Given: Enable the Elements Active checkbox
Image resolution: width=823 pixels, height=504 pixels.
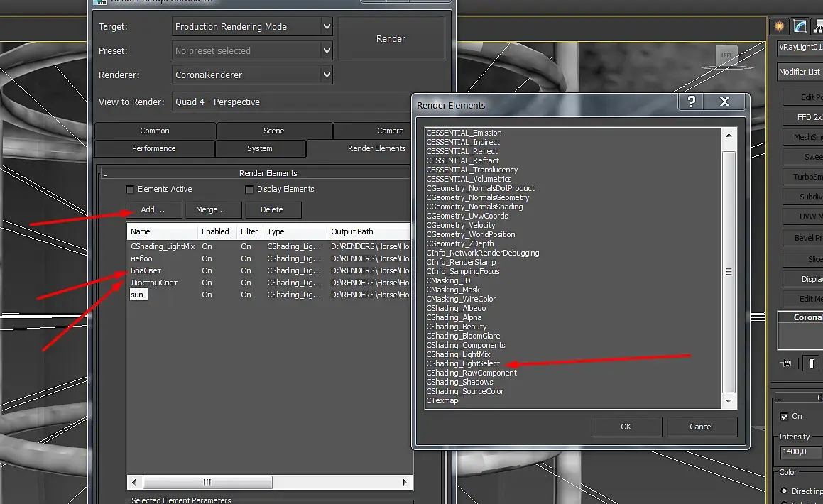Looking at the screenshot, I should point(130,190).
